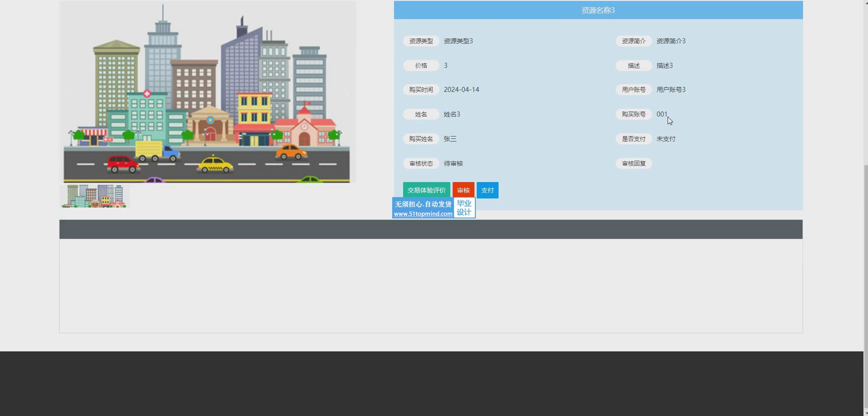Click the 购买时间 label
Image resolution: width=868 pixels, height=416 pixels.
pyautogui.click(x=421, y=89)
